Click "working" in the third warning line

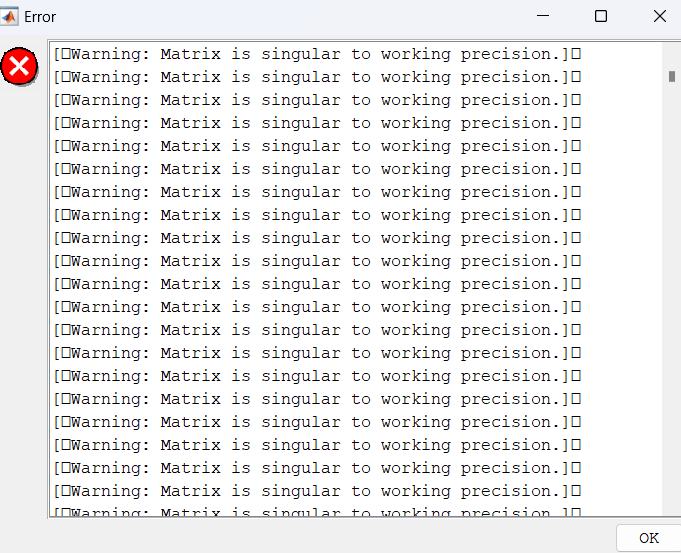tap(416, 101)
